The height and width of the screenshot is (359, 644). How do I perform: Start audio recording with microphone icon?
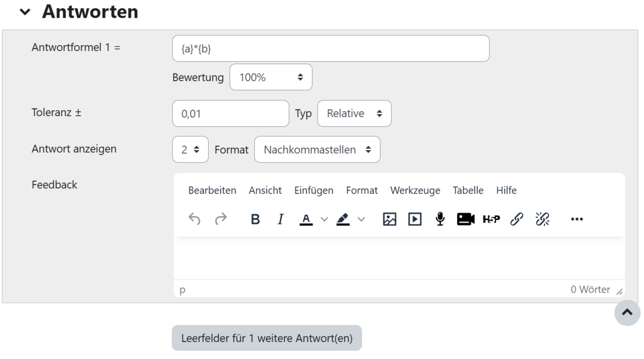tap(440, 219)
